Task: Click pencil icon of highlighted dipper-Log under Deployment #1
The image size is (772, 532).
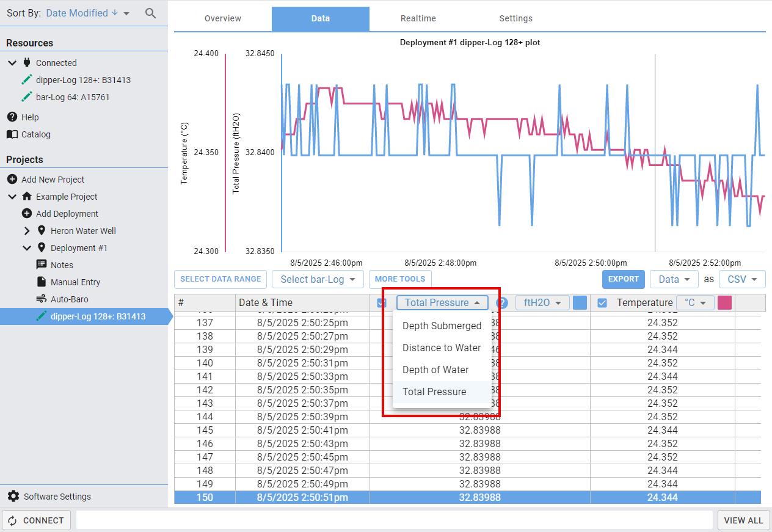Action: click(42, 316)
